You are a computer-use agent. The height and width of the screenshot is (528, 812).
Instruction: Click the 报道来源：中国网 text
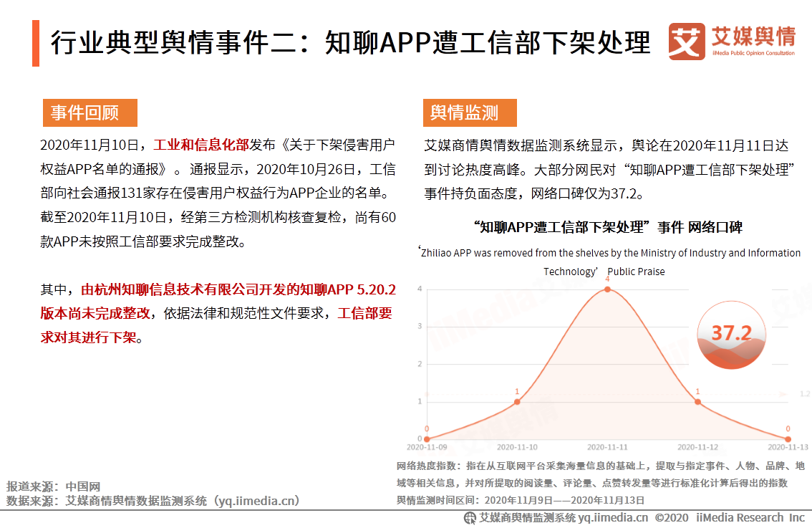53,486
